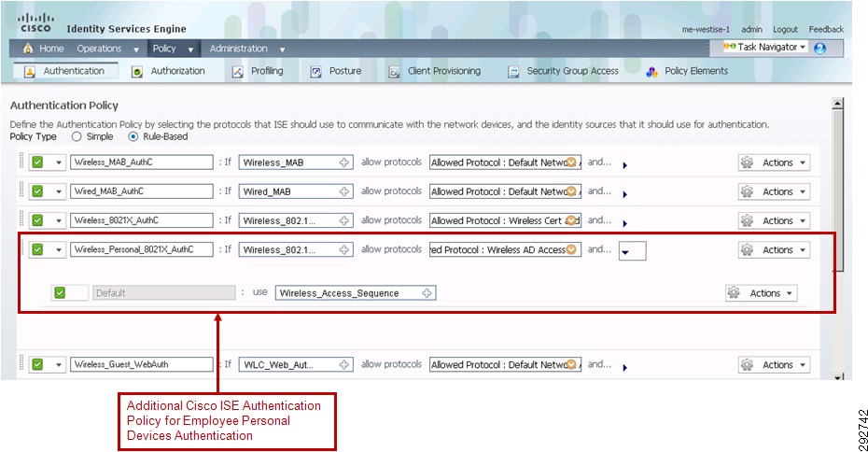This screenshot has height=452, width=868.
Task: Click plus icon in Wired_MAB condition field
Action: (344, 191)
